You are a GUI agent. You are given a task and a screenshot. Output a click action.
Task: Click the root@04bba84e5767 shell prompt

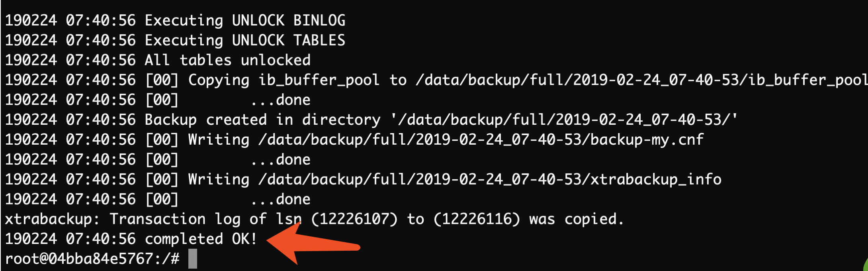pos(92,259)
